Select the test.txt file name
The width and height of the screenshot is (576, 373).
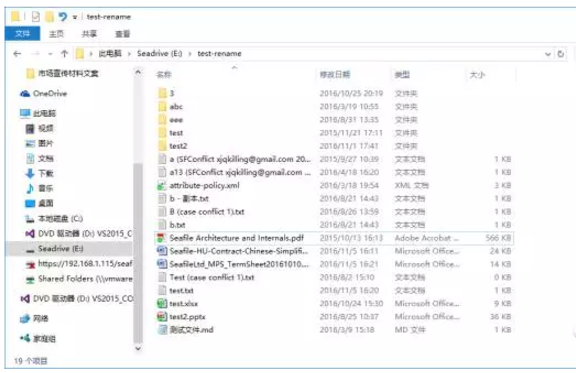181,290
